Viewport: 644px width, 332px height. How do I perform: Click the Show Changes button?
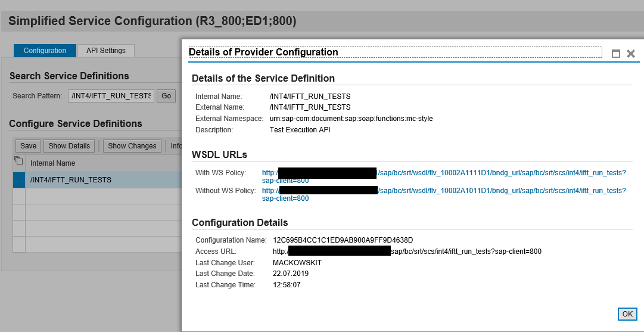pos(132,146)
